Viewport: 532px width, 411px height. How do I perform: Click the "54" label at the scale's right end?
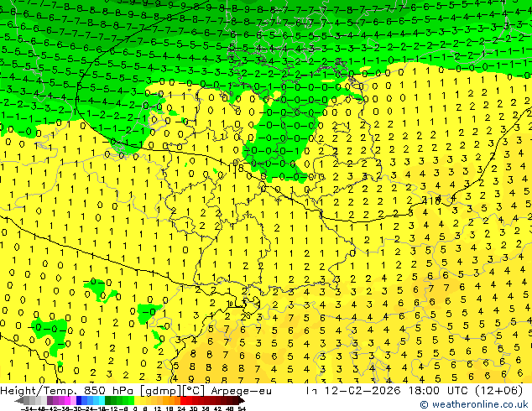[x=241, y=409]
